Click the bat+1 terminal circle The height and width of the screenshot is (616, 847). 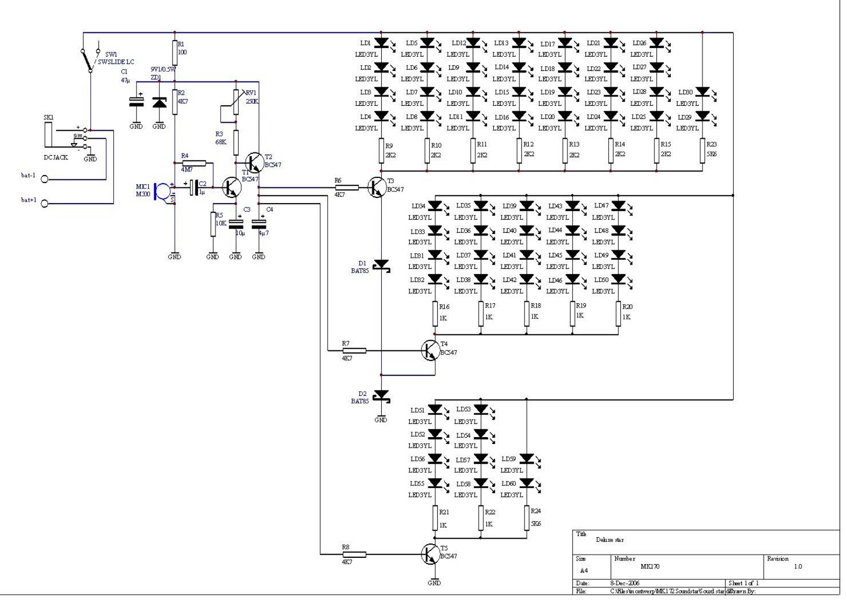click(44, 203)
